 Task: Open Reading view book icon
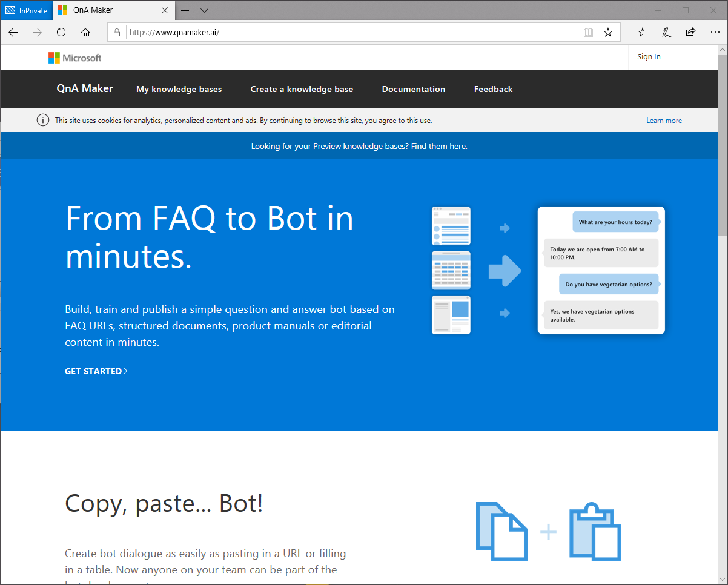point(588,33)
